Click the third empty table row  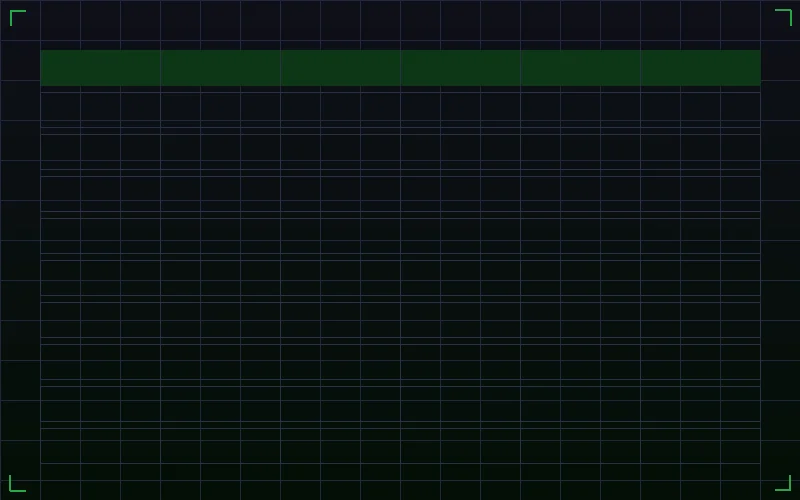click(x=400, y=194)
